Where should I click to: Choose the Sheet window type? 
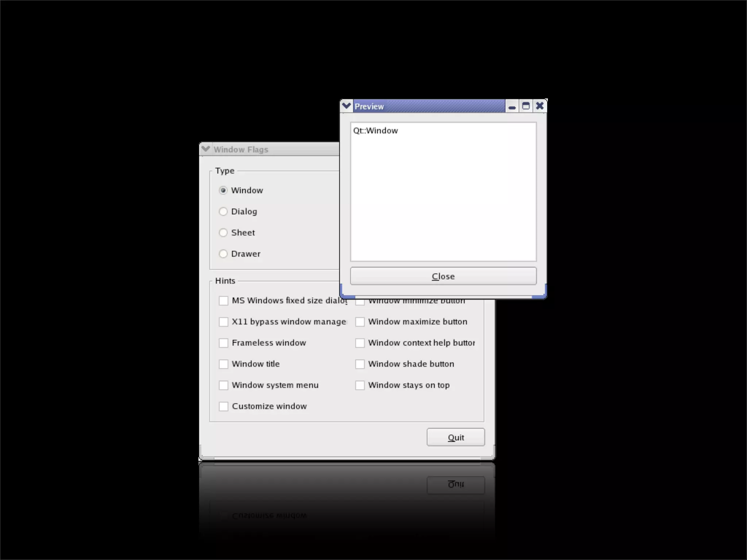pos(223,233)
